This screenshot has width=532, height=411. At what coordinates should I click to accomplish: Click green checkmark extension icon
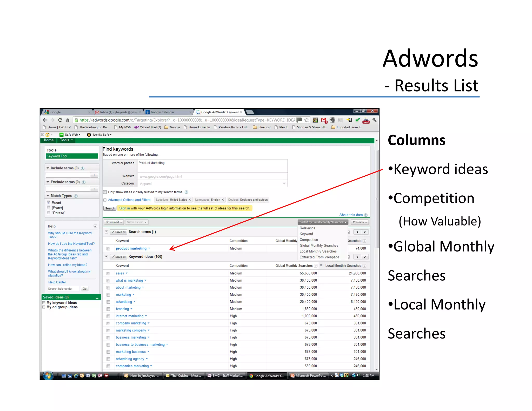pos(357,120)
